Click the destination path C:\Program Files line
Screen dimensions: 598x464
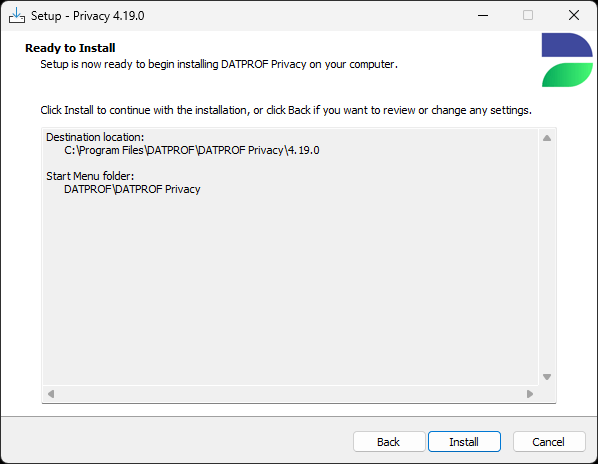[x=191, y=150]
